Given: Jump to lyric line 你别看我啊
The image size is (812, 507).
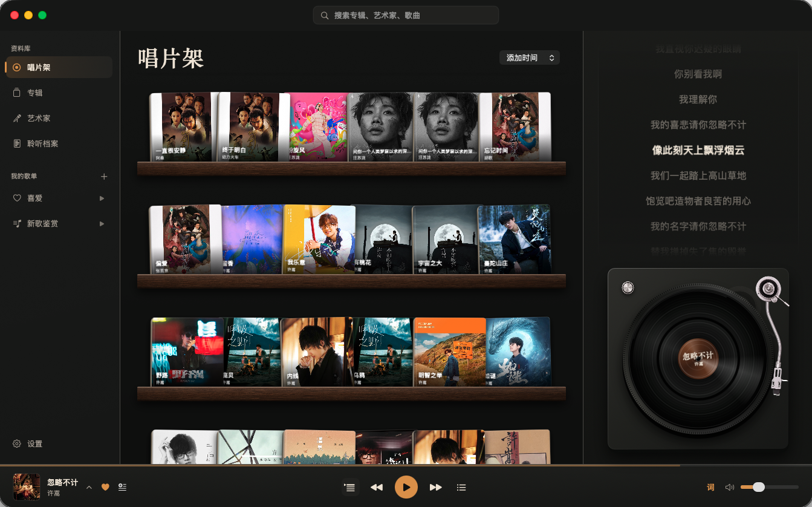Looking at the screenshot, I should click(698, 74).
